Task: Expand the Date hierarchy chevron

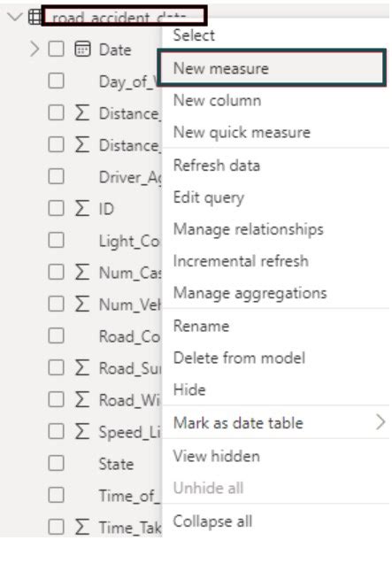Action: 35,50
